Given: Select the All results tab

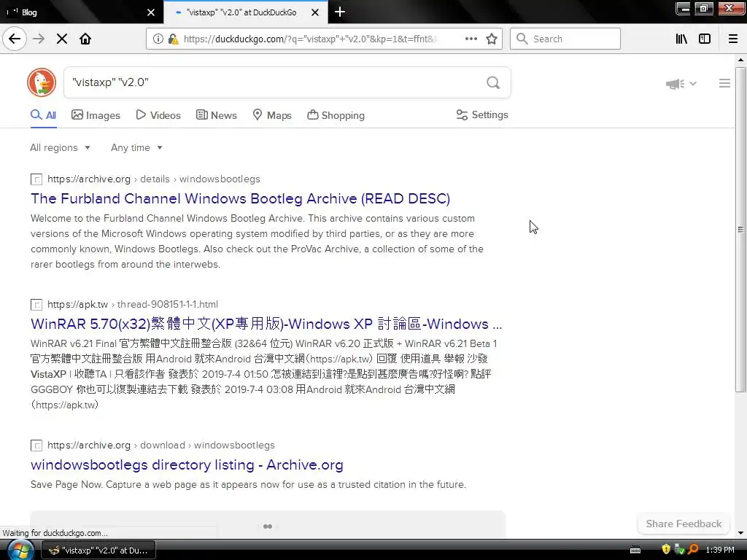Looking at the screenshot, I should tap(43, 114).
